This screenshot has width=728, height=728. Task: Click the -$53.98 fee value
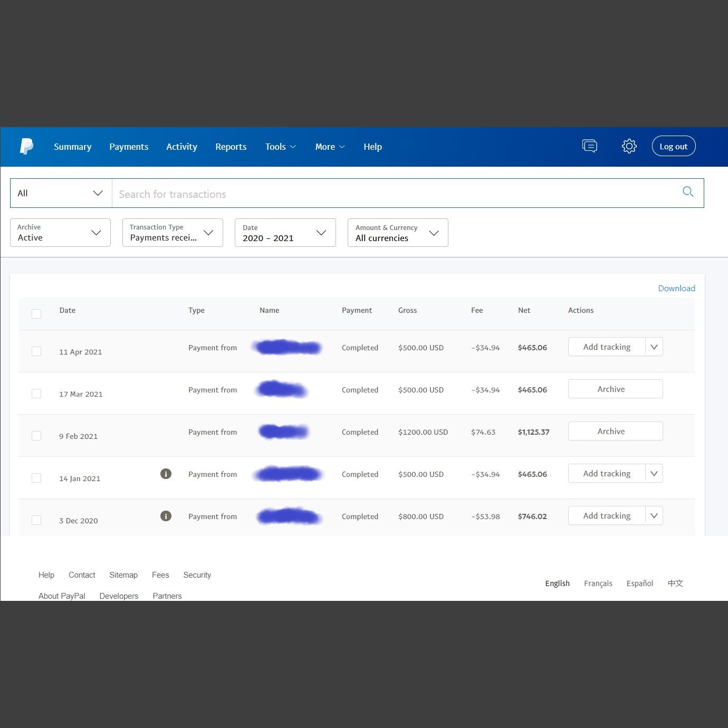coord(485,516)
